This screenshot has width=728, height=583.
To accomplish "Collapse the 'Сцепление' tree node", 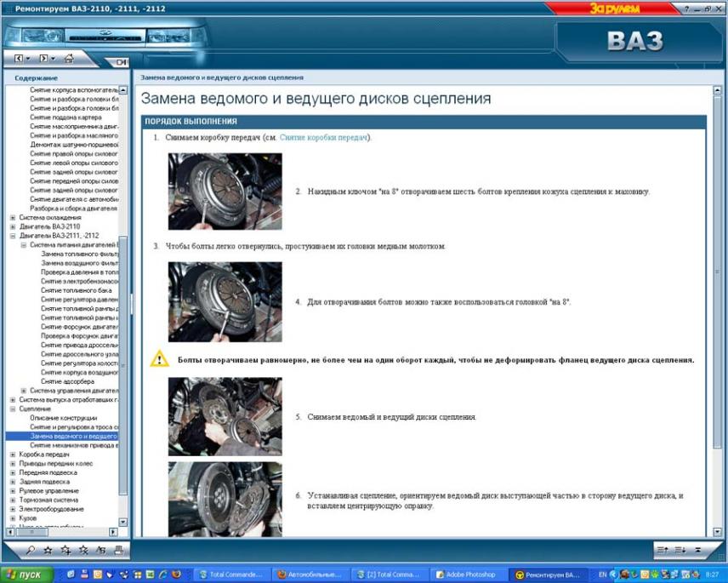I will [x=13, y=409].
